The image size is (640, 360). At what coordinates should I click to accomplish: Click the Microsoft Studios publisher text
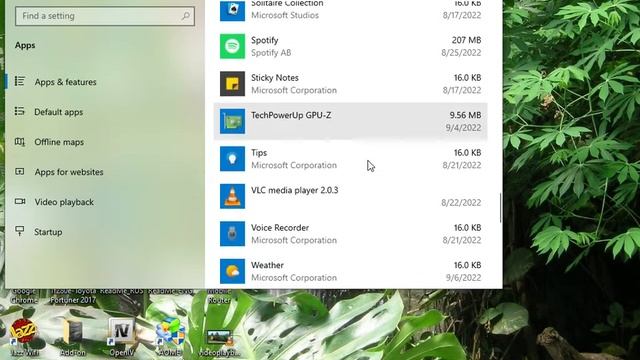[285, 16]
